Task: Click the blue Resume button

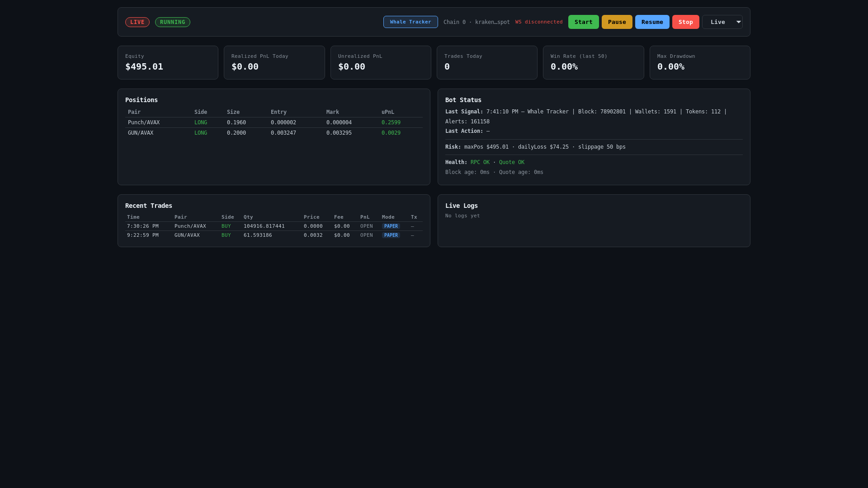Action: pos(652,22)
